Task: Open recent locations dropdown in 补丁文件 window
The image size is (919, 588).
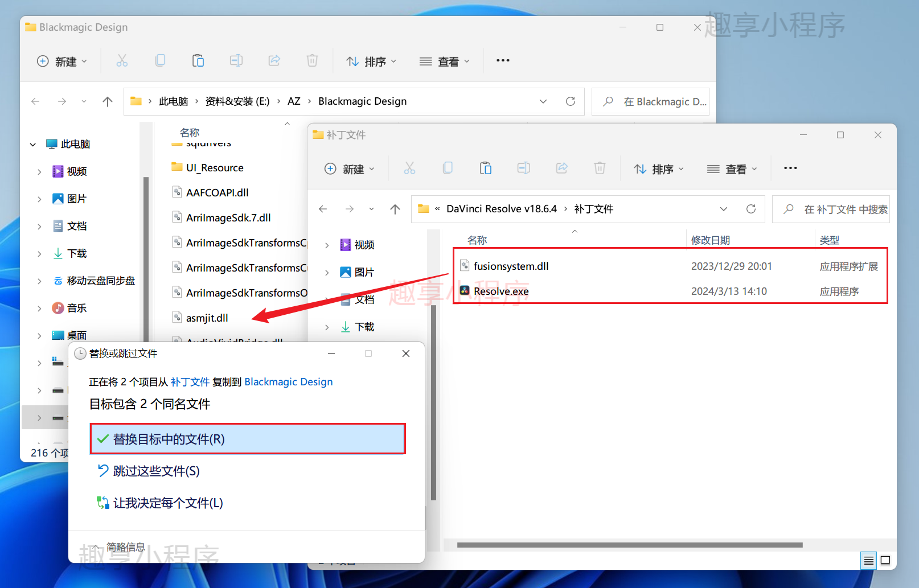Action: tap(371, 209)
